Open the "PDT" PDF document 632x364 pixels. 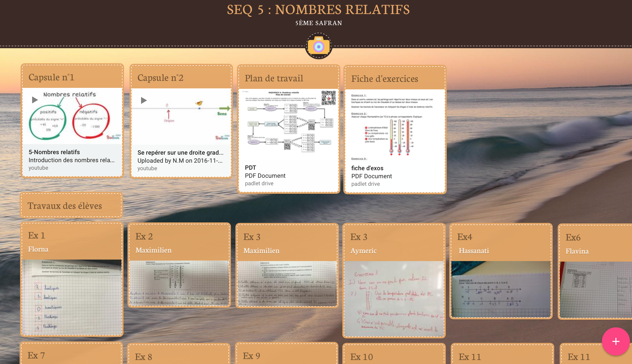[x=250, y=168]
